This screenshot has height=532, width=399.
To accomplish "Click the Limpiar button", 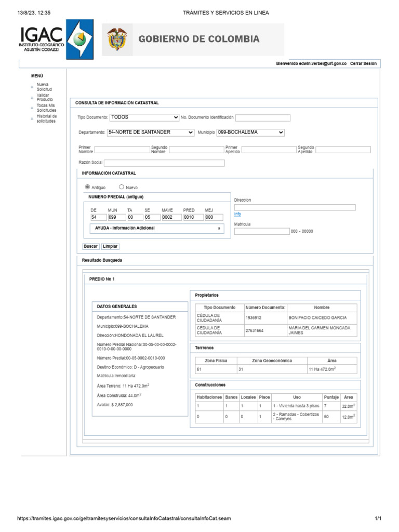I will [110, 246].
